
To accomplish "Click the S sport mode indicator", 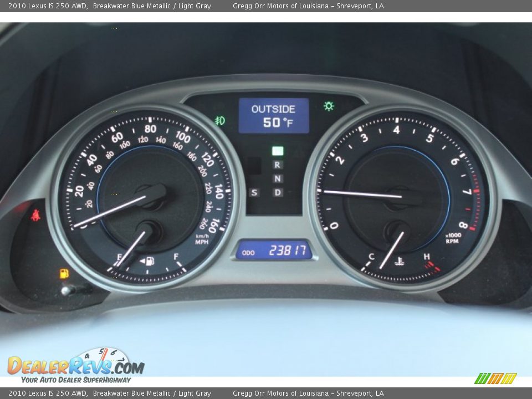I will point(254,193).
